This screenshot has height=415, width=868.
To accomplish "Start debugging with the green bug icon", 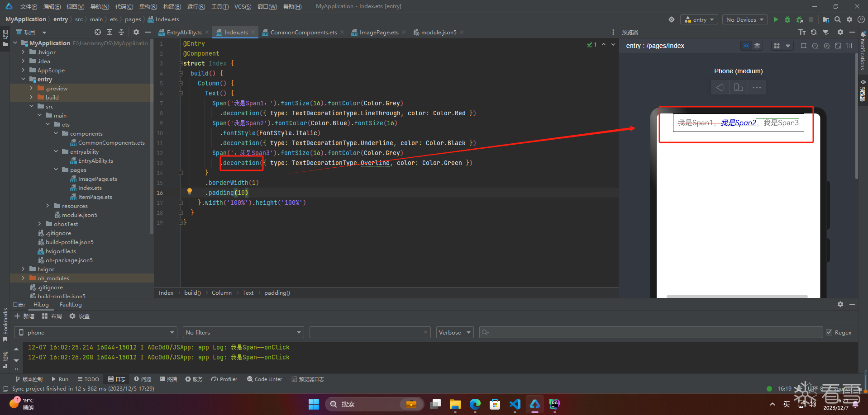I will (787, 19).
